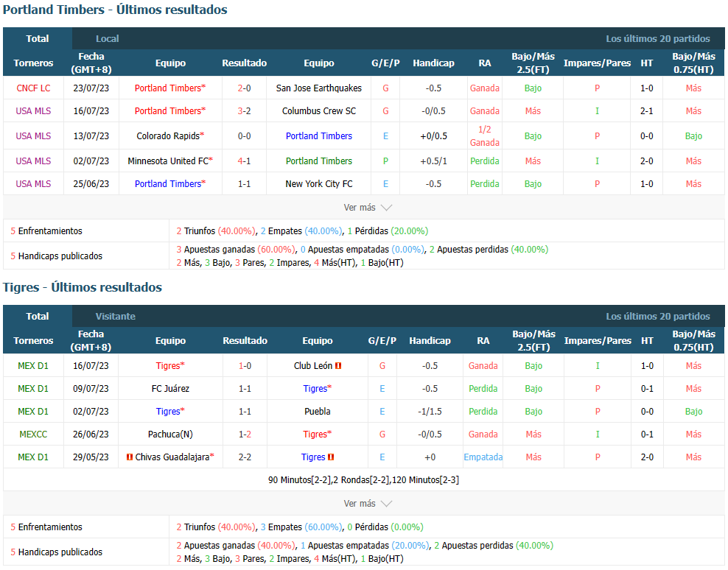Click the Empatada RA cell on 29/05/23
728x570 pixels.
tap(483, 457)
